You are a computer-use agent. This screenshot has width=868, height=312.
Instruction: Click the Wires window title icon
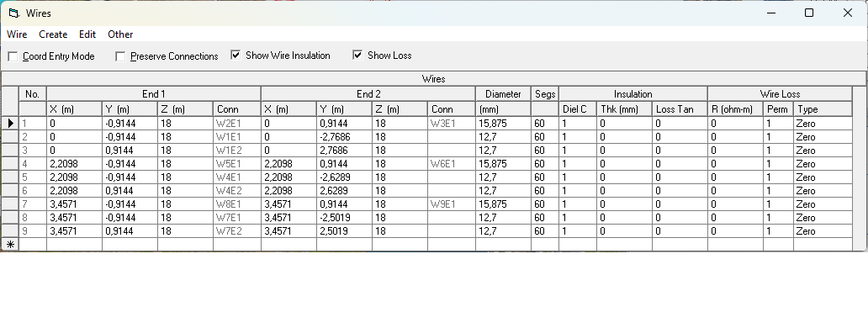(x=13, y=13)
